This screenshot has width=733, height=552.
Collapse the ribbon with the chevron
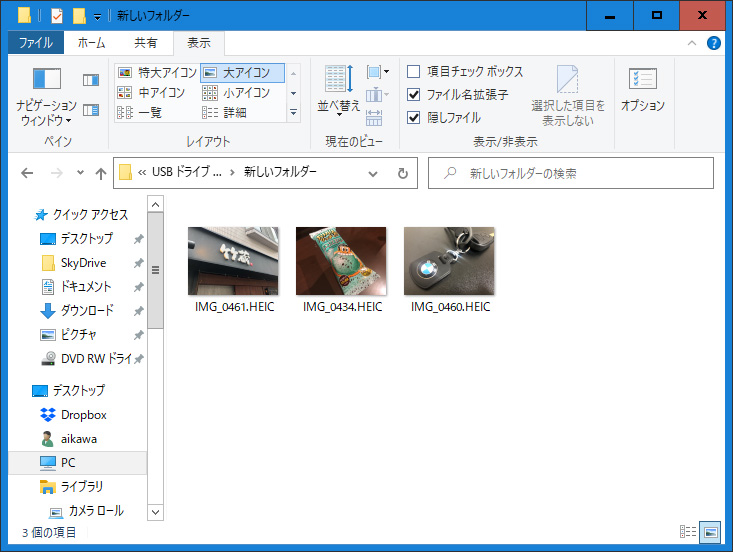tap(692, 43)
